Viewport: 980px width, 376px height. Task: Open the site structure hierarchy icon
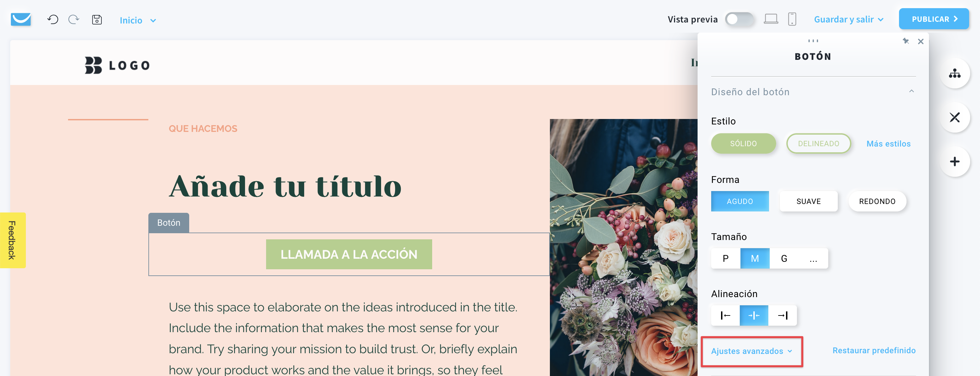point(954,73)
